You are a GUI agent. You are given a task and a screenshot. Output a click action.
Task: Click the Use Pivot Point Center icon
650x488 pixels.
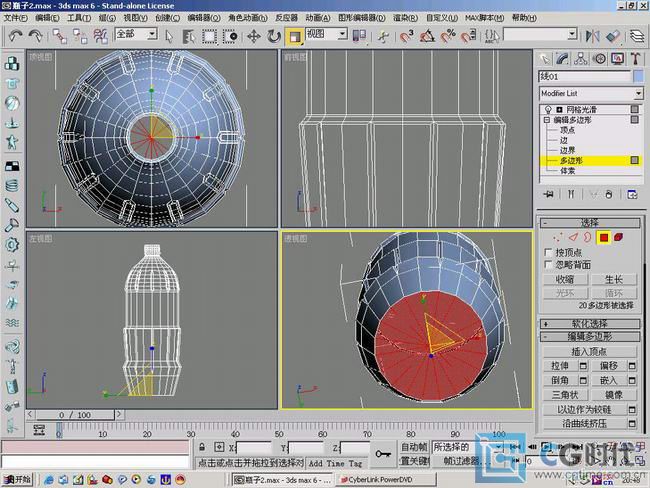pyautogui.click(x=359, y=36)
